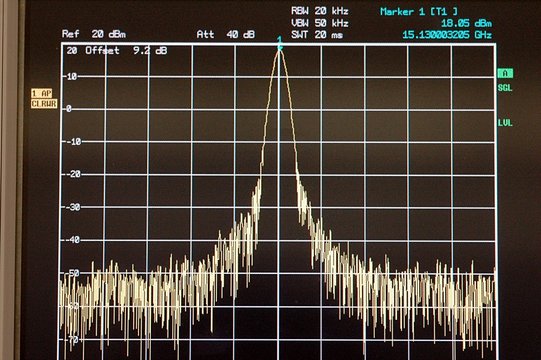The image size is (541, 360).
Task: Select the SWT 20 ms sweep time
Action: [317, 35]
